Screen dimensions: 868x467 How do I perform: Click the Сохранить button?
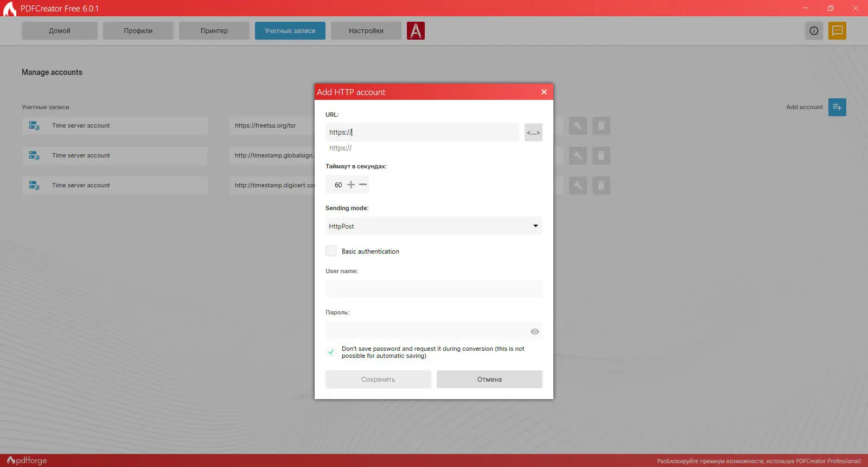coord(378,380)
